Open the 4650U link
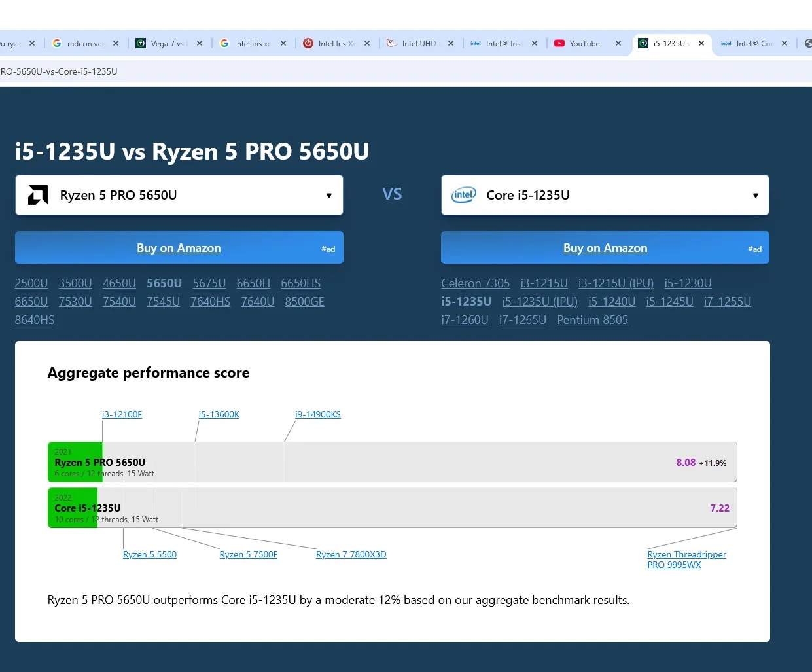 tap(119, 283)
